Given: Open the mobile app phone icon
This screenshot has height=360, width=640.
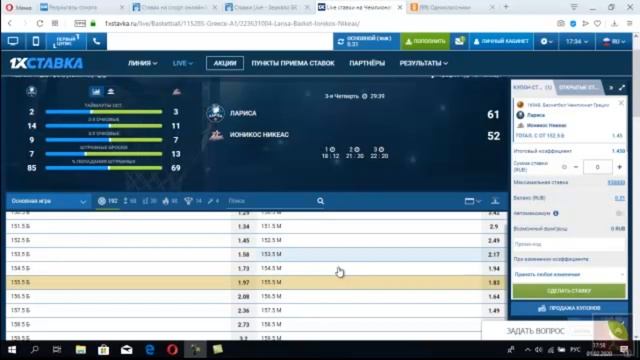Looking at the screenshot, I should tap(36, 41).
